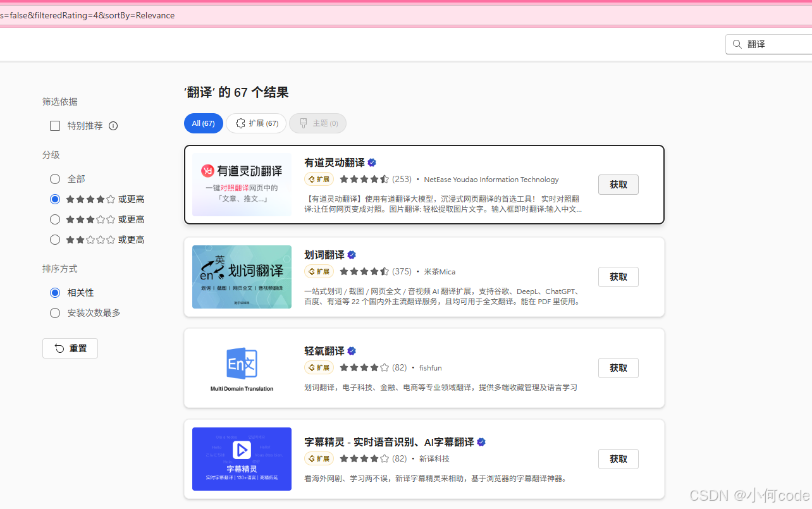Screen dimensions: 812x509
Task: Click the 扩展 badge on 字幕精灵 card
Action: tap(319, 458)
